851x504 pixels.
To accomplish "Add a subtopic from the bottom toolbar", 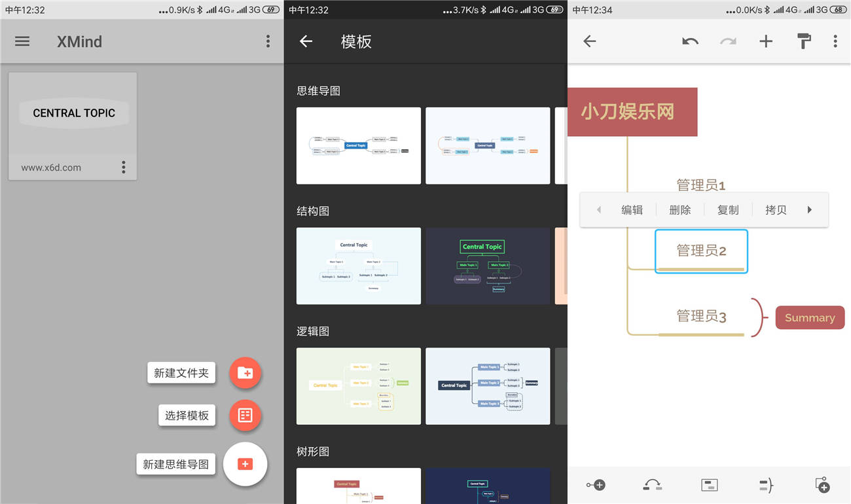I will (596, 485).
